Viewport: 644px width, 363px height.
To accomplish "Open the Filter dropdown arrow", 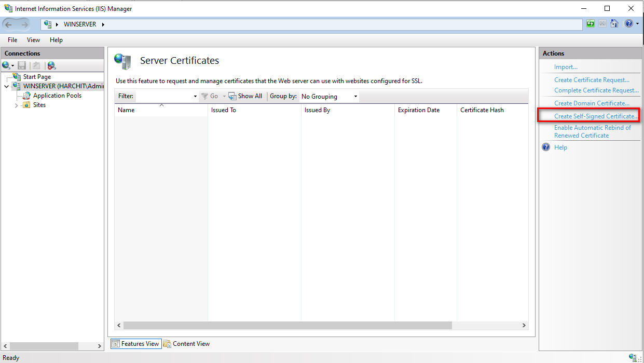I will [195, 97].
